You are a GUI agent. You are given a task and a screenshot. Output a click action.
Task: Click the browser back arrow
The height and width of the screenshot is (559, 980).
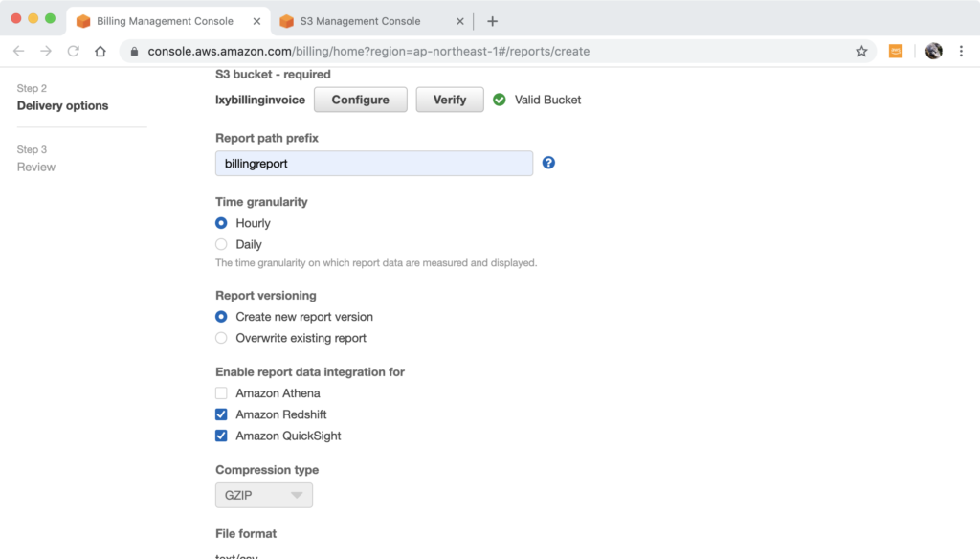tap(19, 52)
